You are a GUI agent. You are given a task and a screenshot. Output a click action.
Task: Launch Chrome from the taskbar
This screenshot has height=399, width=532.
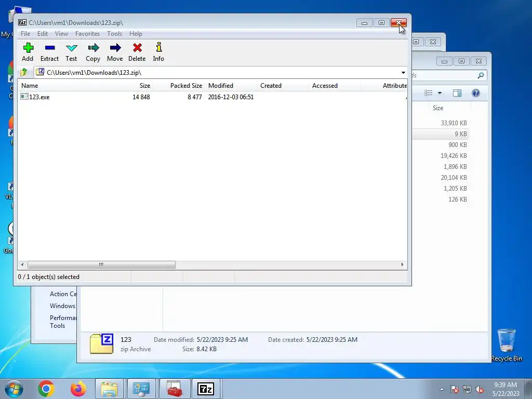[46, 389]
